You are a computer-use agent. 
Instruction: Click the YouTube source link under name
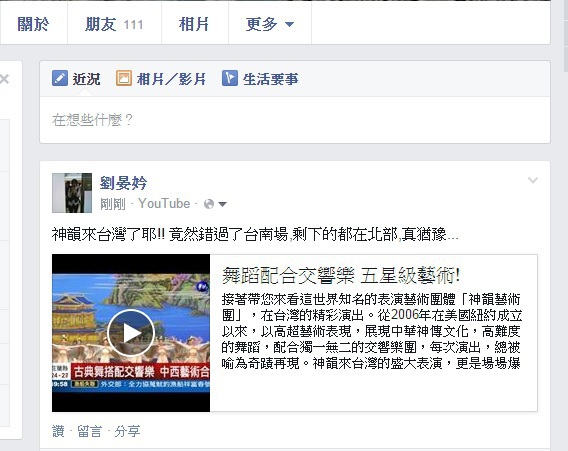tap(164, 204)
